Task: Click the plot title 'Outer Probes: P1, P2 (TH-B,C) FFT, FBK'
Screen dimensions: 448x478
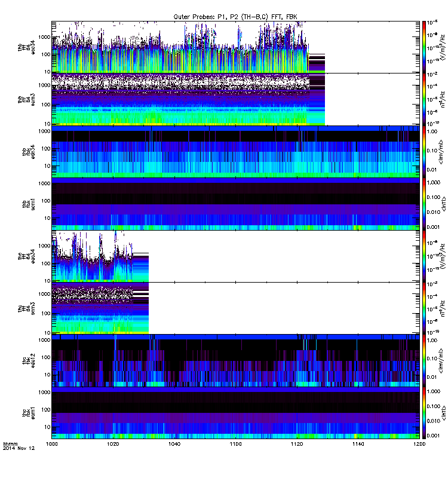Action: point(235,17)
